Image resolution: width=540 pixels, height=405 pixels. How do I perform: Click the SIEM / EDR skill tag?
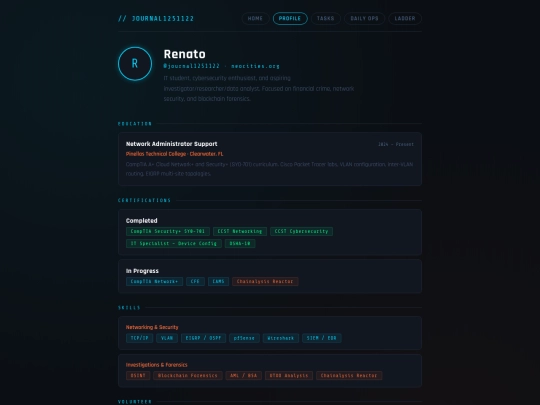[x=322, y=338]
